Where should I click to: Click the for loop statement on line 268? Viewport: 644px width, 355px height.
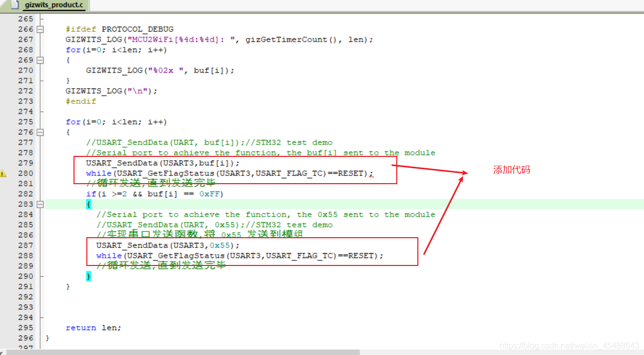(116, 50)
